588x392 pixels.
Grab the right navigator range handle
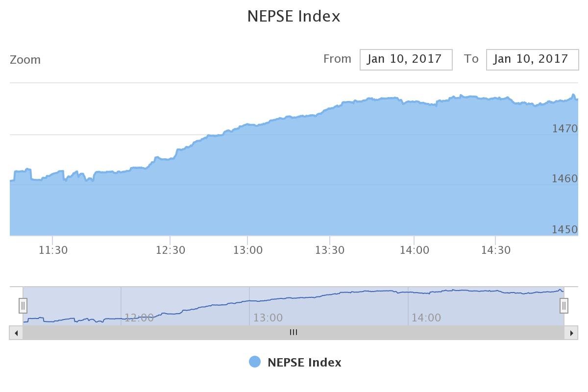[x=564, y=306]
